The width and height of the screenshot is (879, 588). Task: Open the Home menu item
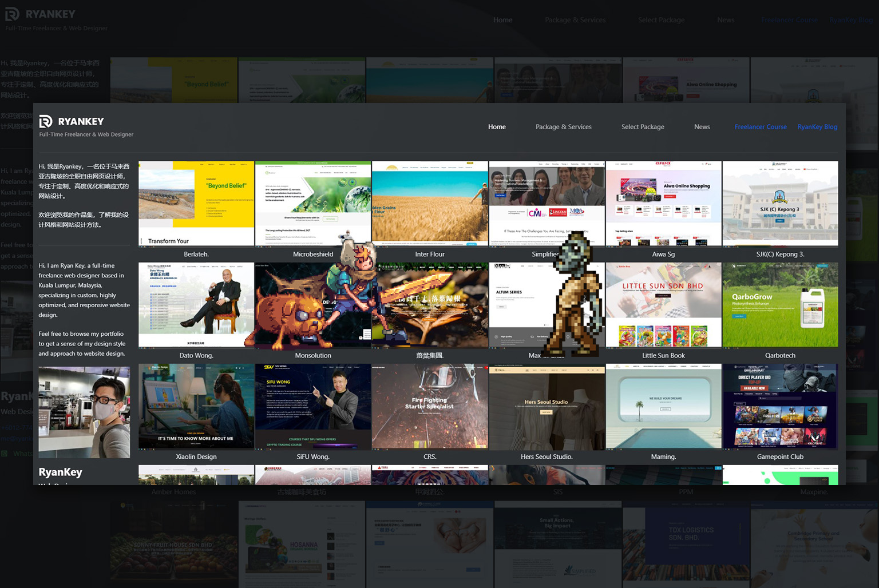point(496,127)
